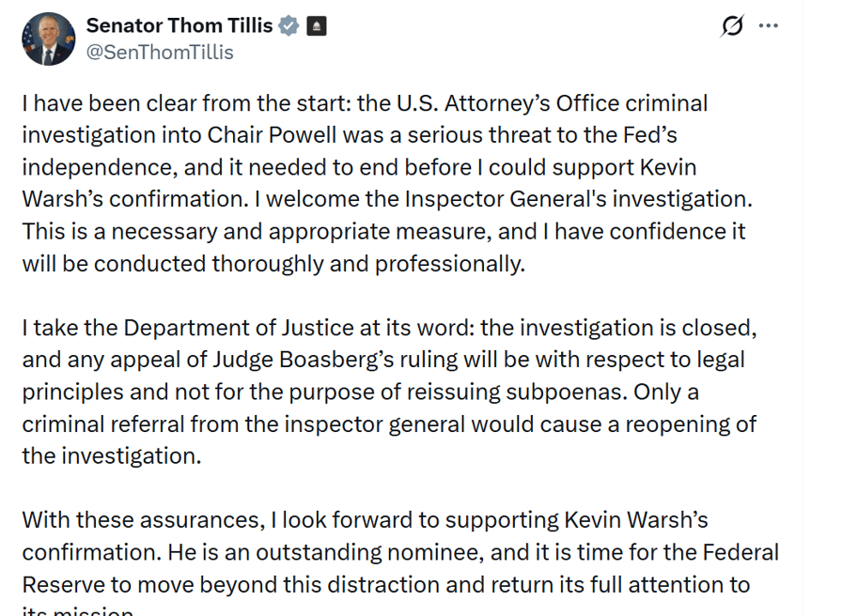Open the @SenThomTillis handle link
The image size is (842, 616).
tap(160, 53)
